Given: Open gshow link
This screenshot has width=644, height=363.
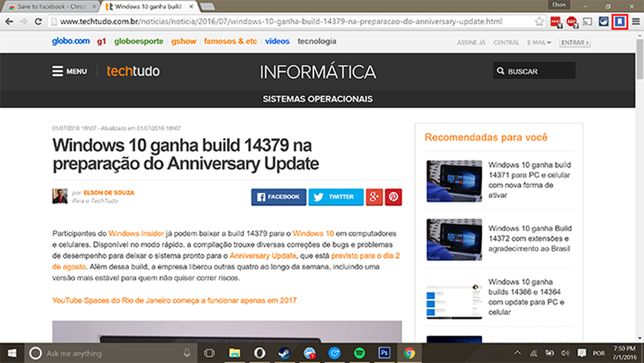Looking at the screenshot, I should click(x=184, y=41).
